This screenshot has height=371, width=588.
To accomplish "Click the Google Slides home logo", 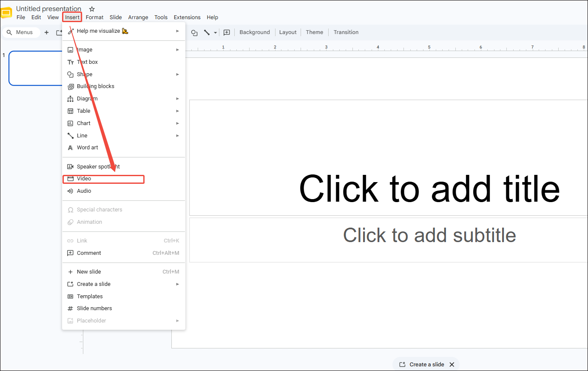I will coord(6,13).
